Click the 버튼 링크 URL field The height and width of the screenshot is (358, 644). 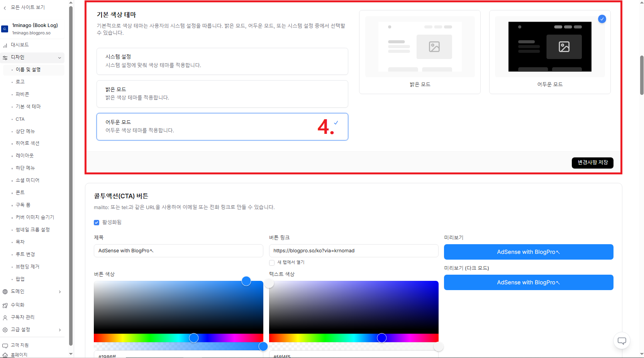[x=354, y=251]
